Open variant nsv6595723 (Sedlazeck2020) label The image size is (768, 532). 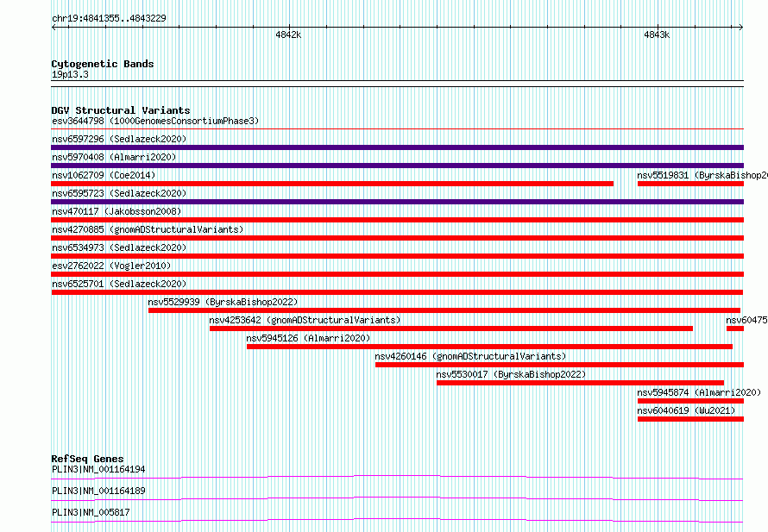pyautogui.click(x=119, y=193)
